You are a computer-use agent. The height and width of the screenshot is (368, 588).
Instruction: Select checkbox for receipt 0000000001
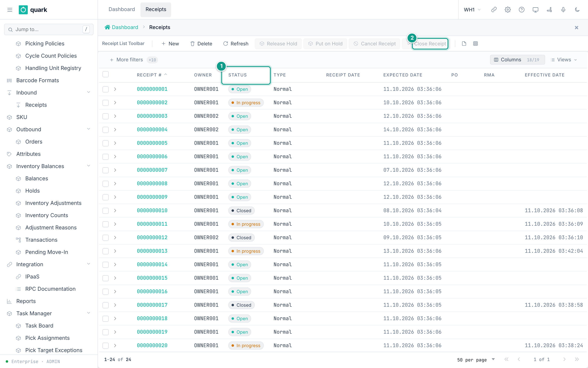point(105,89)
